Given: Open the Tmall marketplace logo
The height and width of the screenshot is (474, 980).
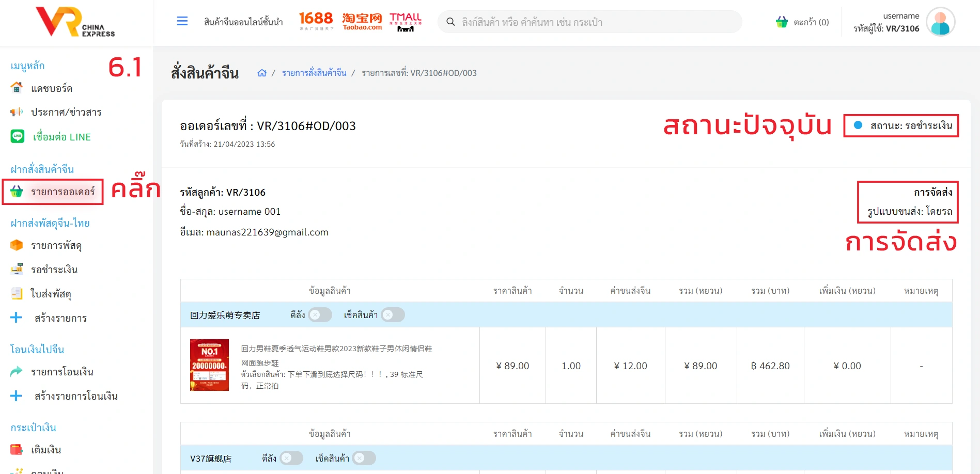Looking at the screenshot, I should point(405,21).
